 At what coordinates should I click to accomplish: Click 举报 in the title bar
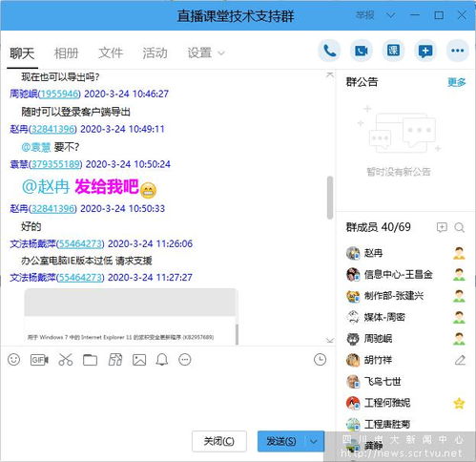tap(364, 15)
